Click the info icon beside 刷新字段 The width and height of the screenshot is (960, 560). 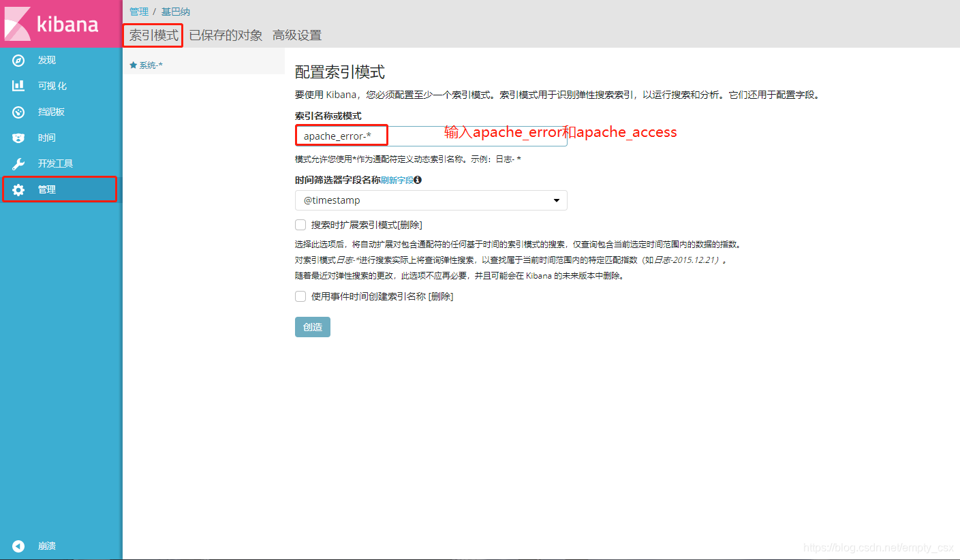418,181
